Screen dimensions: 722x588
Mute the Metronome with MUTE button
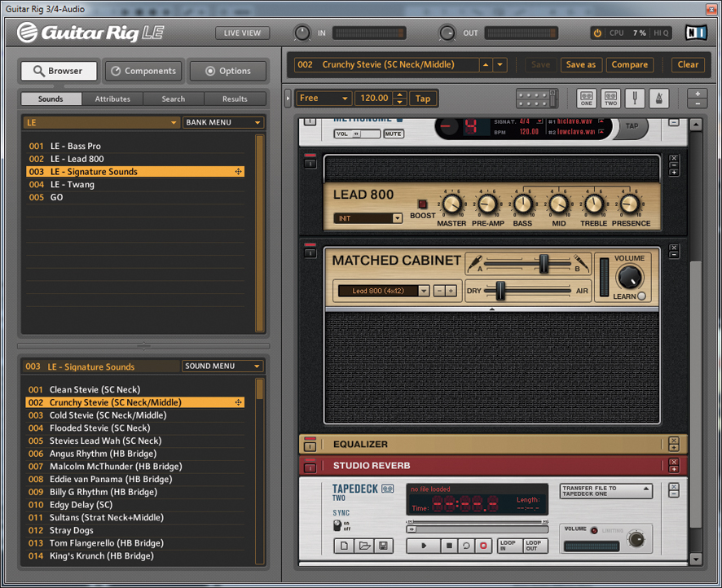point(394,134)
